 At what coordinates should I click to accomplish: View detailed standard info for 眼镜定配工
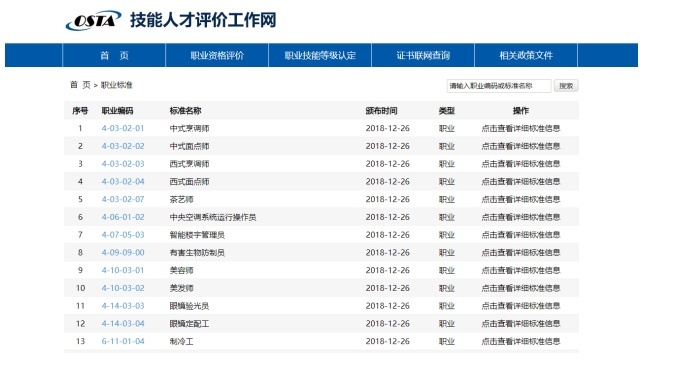click(521, 323)
